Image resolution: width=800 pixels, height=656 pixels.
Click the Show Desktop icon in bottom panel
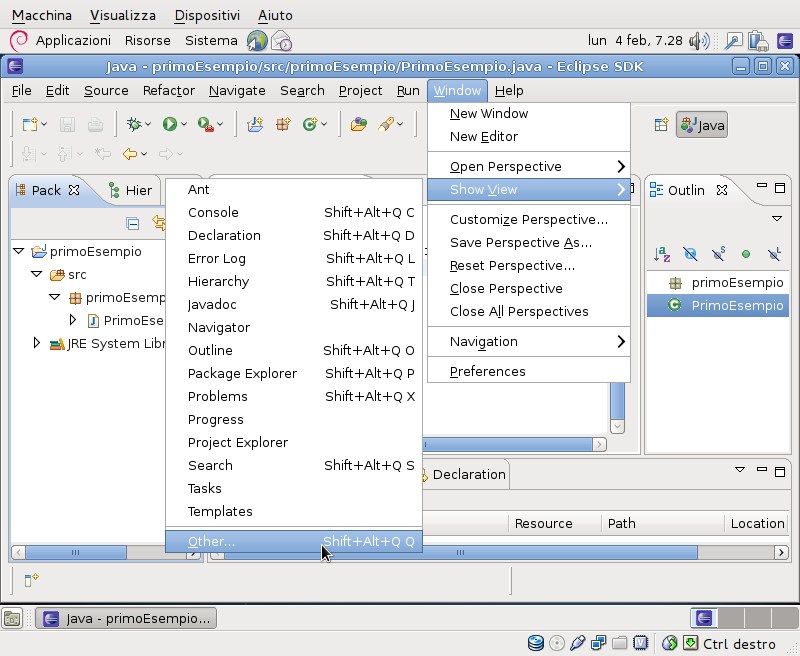tap(12, 619)
